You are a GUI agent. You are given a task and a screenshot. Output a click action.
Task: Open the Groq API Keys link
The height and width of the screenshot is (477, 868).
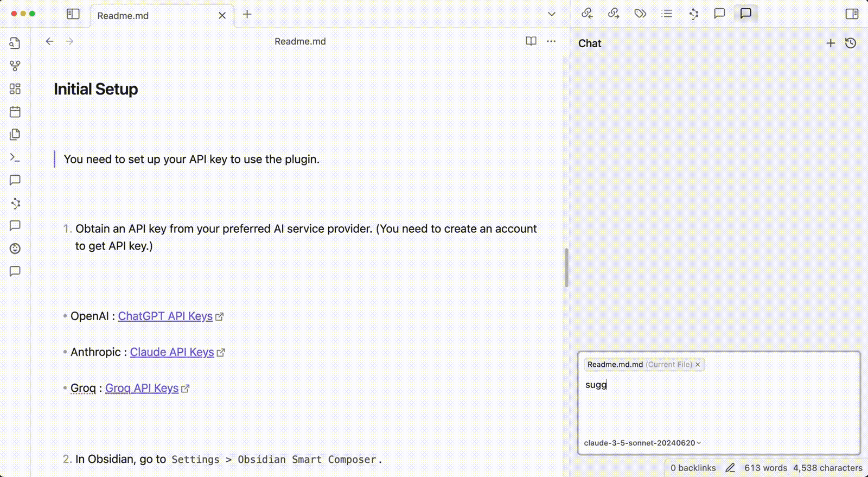coord(142,388)
